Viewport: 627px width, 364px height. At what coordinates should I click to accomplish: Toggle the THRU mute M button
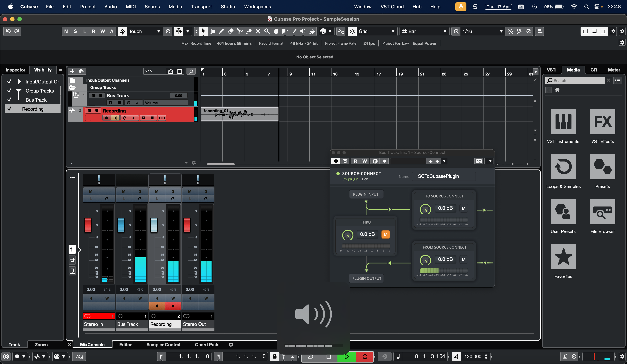tap(385, 234)
